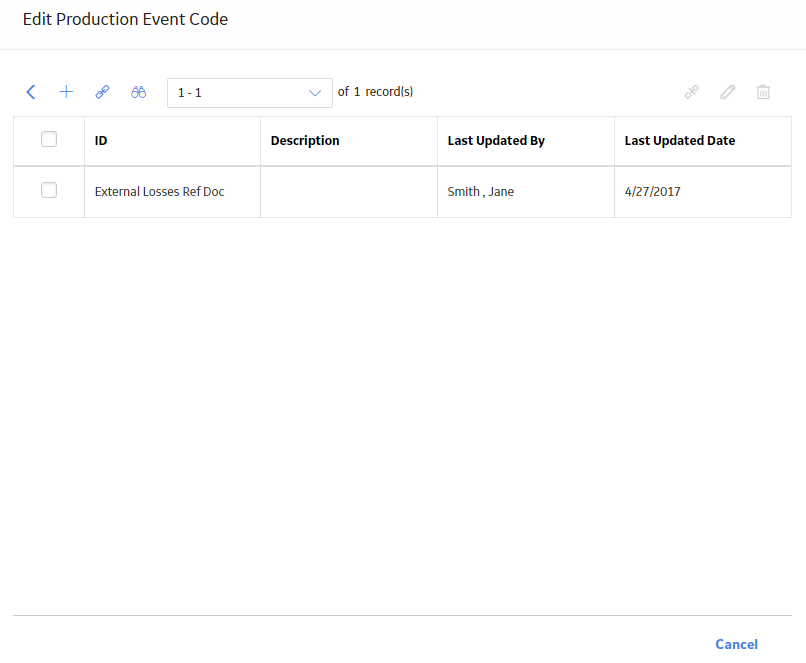Click the link existing record icon
Screen dimensions: 806x663
click(x=102, y=92)
